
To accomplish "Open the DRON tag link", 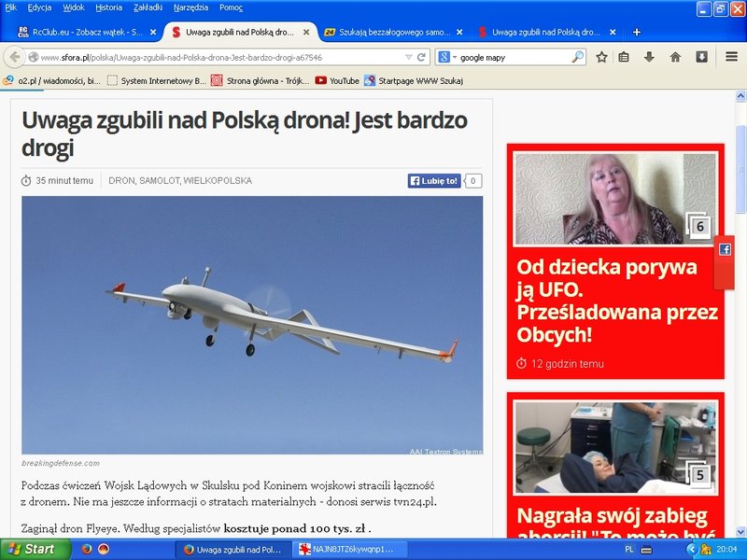I will (122, 181).
